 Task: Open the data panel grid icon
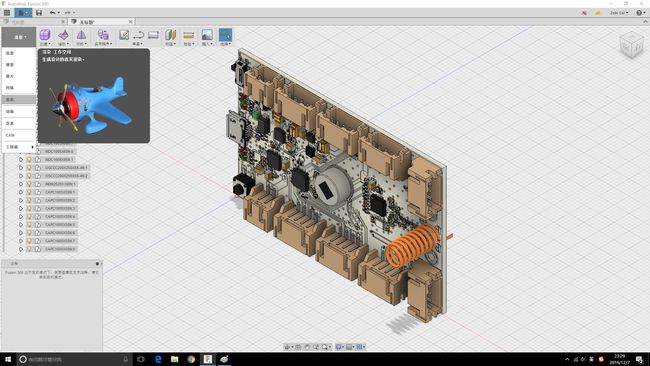(x=7, y=13)
